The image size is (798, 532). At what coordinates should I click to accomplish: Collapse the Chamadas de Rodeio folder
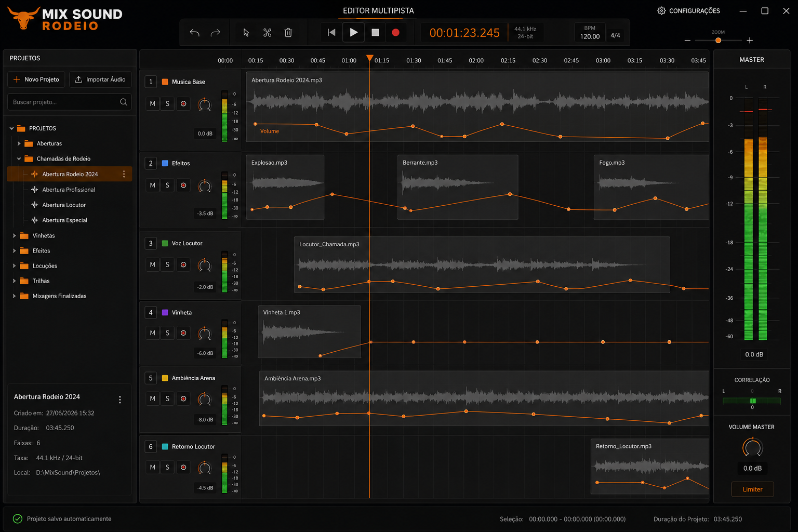(x=19, y=159)
